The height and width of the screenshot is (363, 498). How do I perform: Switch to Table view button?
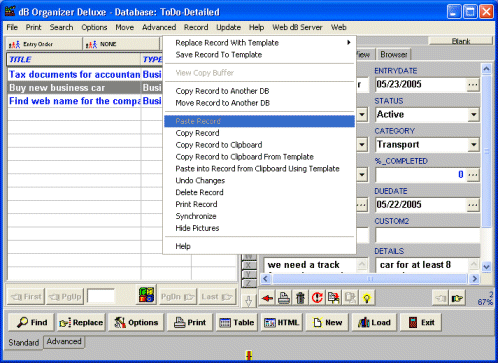(x=237, y=322)
